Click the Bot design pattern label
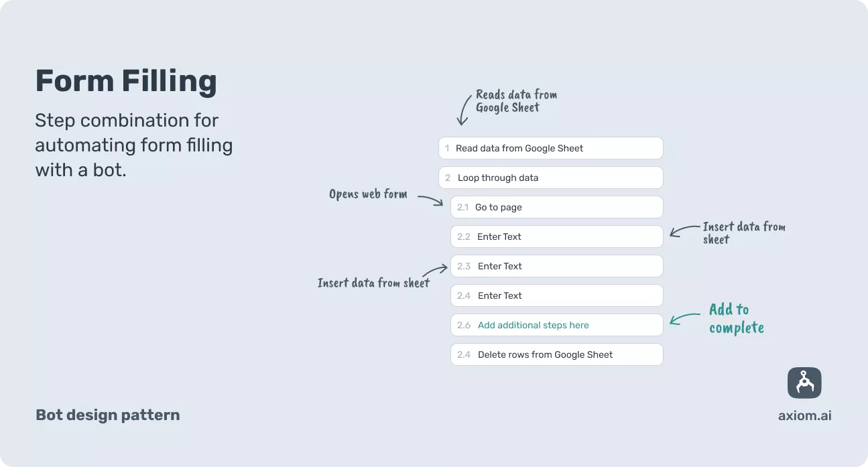Viewport: 868px width, 467px height. pyautogui.click(x=107, y=415)
